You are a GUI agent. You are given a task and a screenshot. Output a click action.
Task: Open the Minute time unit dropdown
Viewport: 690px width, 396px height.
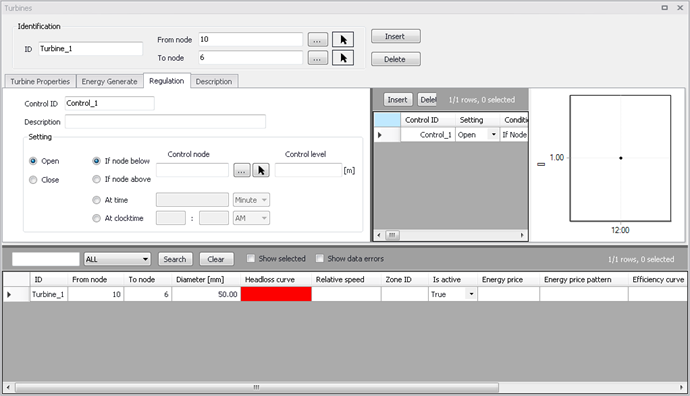click(251, 200)
